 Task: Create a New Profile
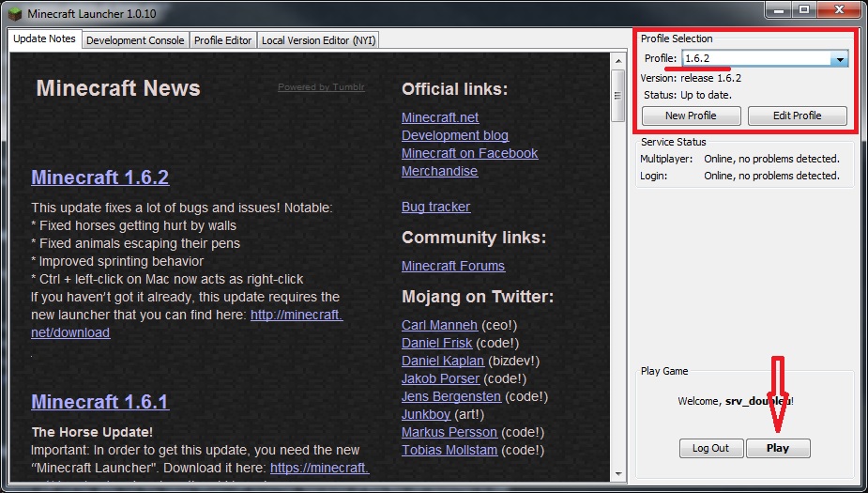click(691, 116)
